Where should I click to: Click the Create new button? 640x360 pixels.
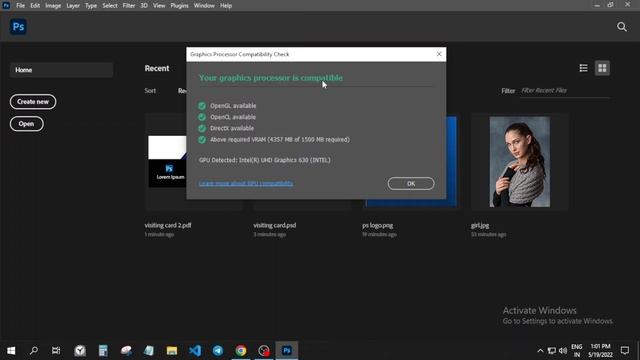pyautogui.click(x=33, y=102)
